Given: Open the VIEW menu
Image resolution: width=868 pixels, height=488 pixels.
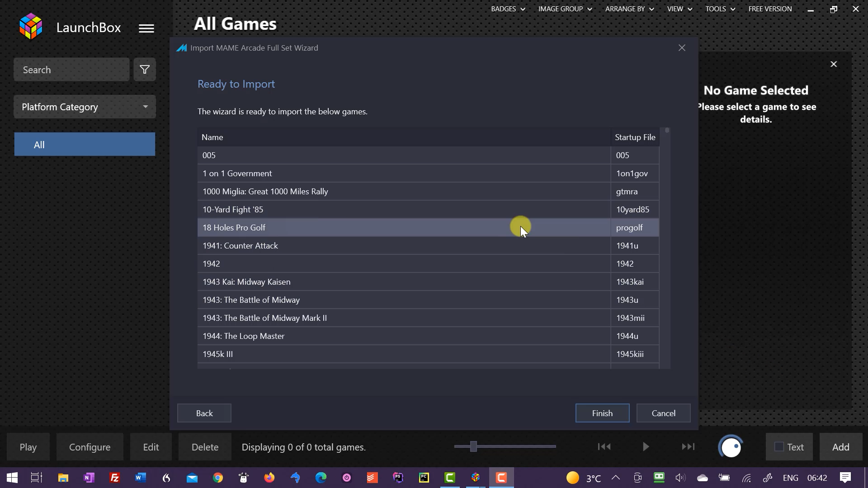Looking at the screenshot, I should coord(679,9).
